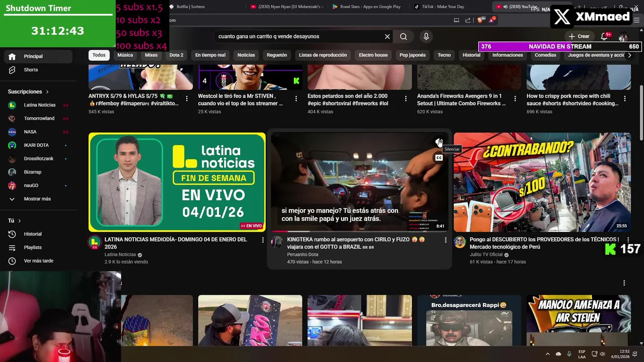This screenshot has height=362, width=644.
Task: Click the taskbar volume icon
Action: coord(603,354)
